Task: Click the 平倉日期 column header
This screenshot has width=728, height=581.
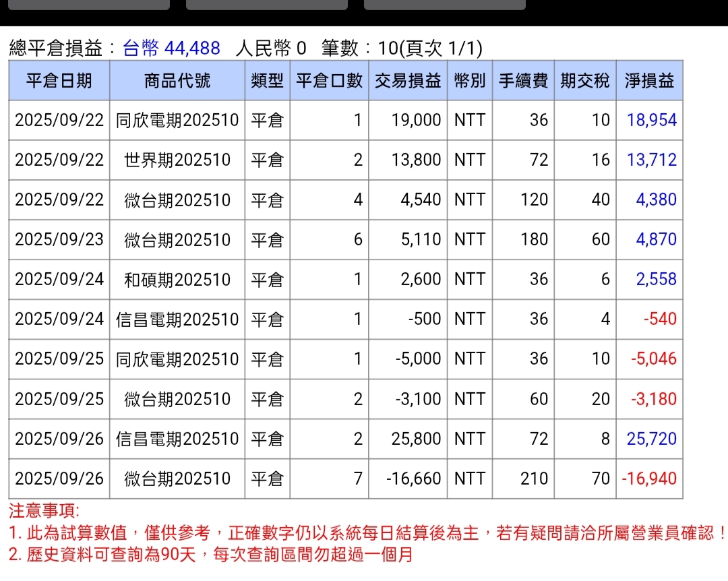Action: coord(59,81)
